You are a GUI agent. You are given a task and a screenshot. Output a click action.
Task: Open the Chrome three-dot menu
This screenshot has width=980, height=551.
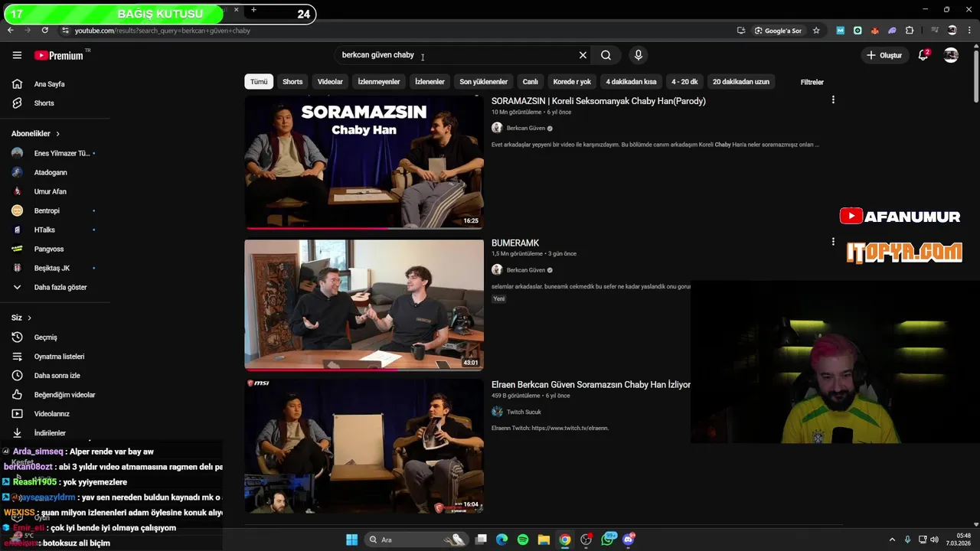coord(969,31)
